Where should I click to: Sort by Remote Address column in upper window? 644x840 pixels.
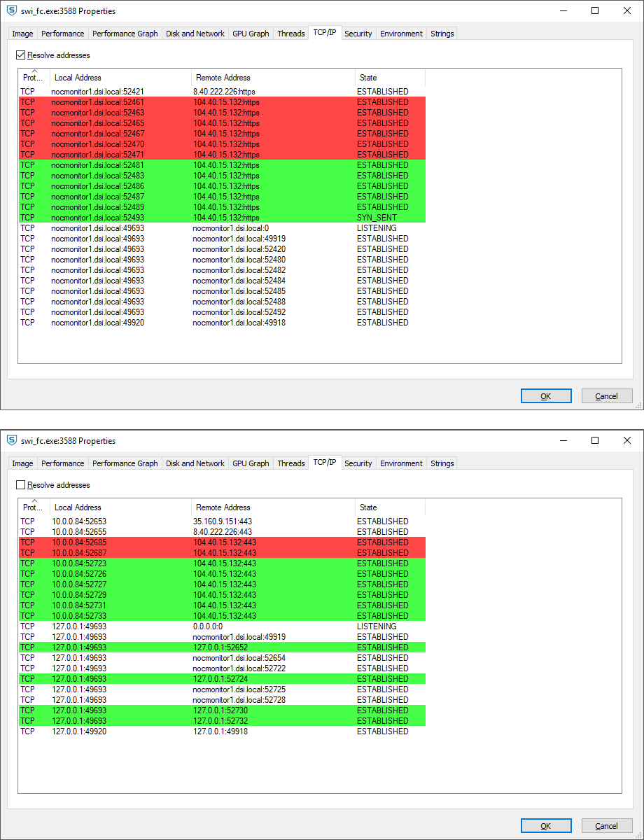273,78
